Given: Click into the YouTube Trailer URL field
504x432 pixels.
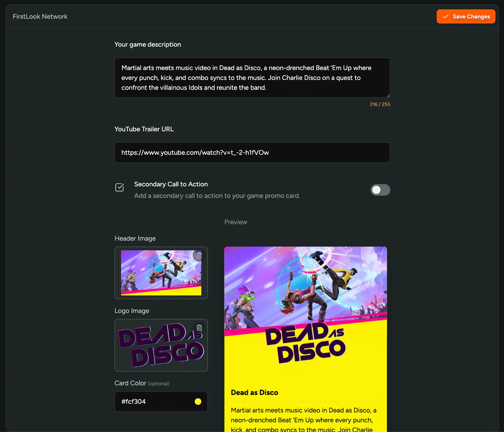Looking at the screenshot, I should (252, 153).
